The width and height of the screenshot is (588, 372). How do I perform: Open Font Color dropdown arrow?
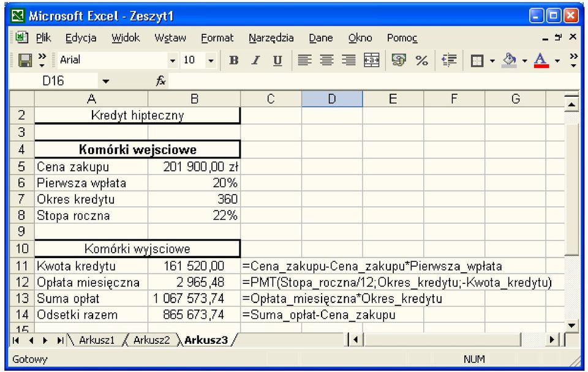(557, 61)
